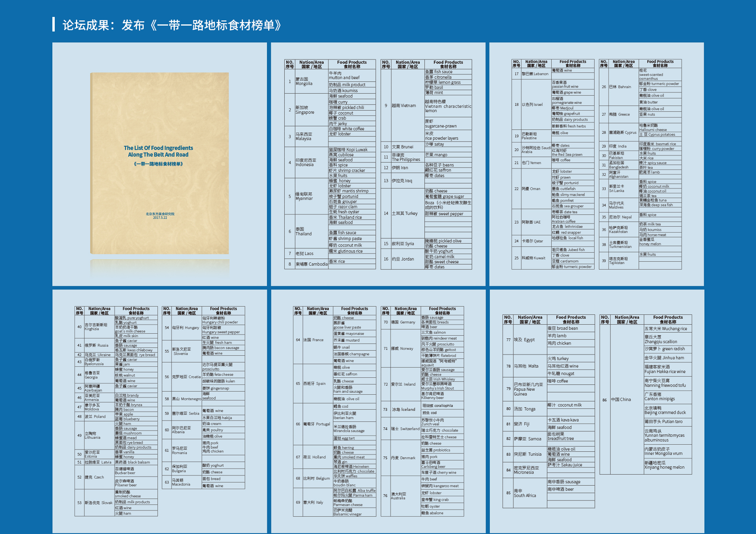Click the Oman entry in the table
Viewport: 756px width, 534px height.
531,189
